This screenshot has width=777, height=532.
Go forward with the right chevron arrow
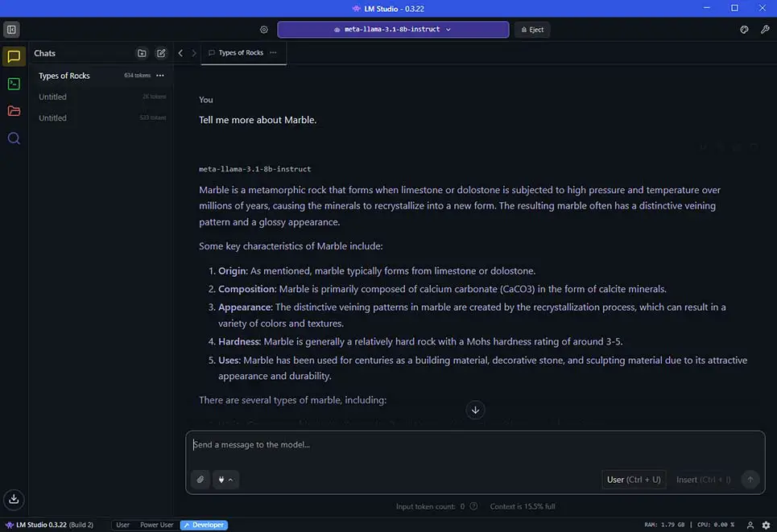tap(194, 53)
